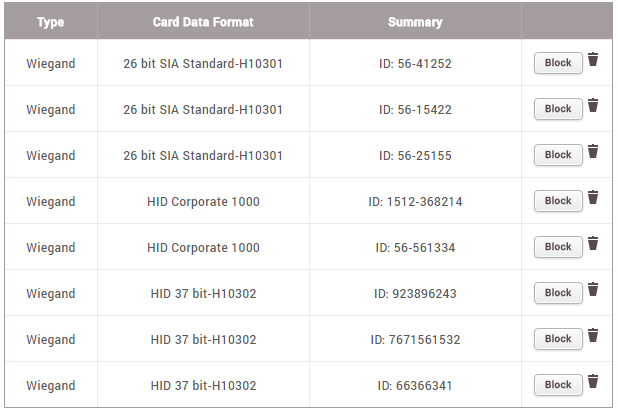Delete card ID 56-41252 using trash icon
This screenshot has width=618, height=411.
[593, 60]
